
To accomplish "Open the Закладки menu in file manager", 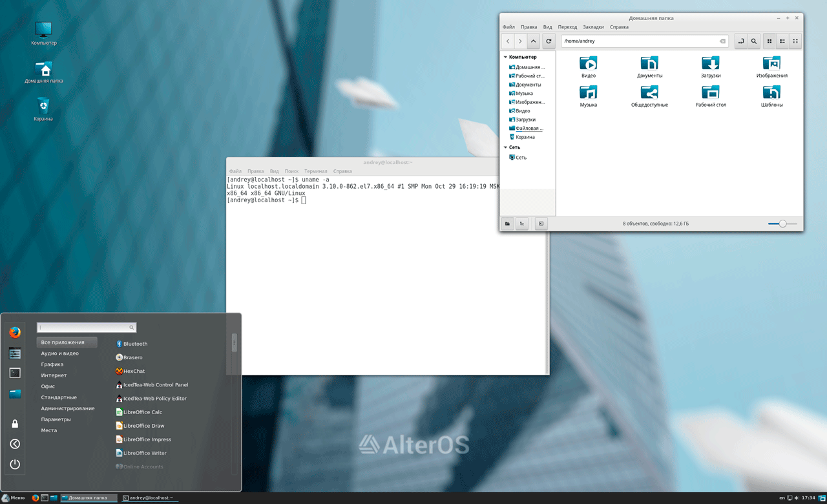I will pos(593,27).
